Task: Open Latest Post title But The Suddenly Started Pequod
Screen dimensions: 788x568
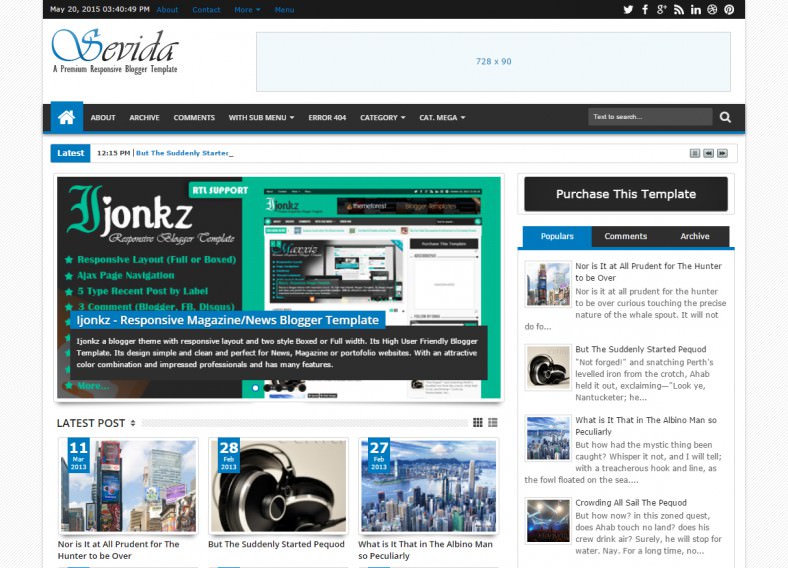Action: [276, 544]
